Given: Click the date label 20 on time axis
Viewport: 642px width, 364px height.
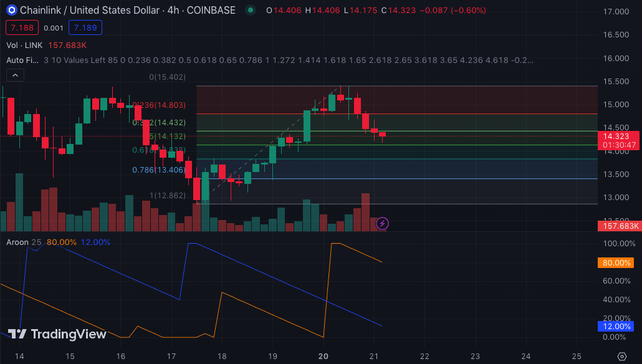Looking at the screenshot, I should (x=323, y=357).
